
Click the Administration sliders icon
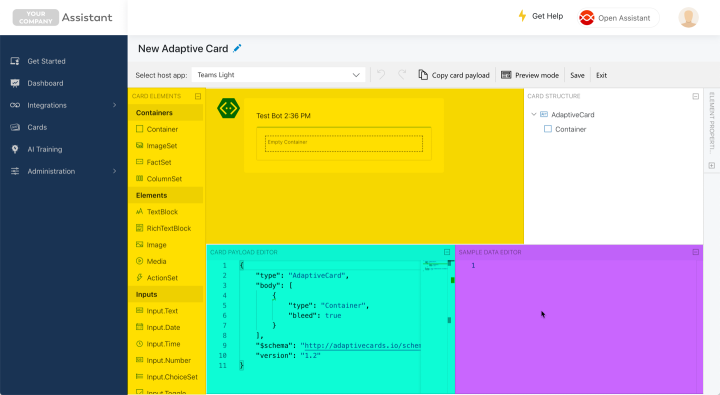[x=15, y=171]
